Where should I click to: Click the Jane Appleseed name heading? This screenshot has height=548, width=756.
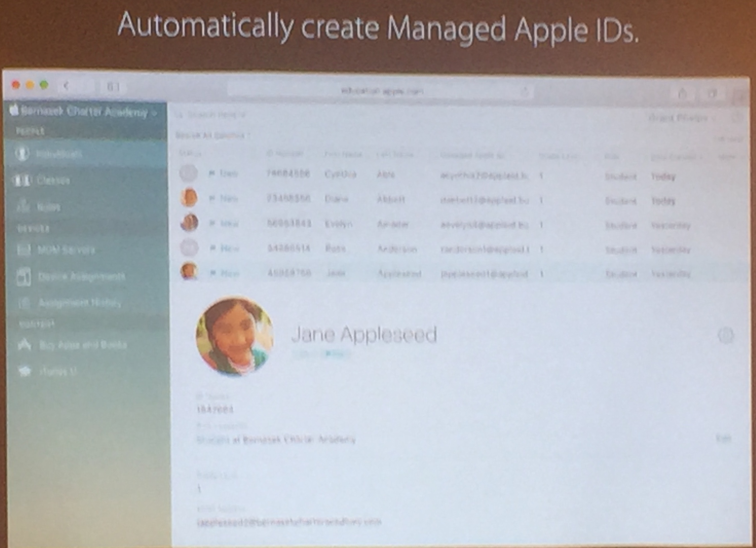tap(364, 334)
